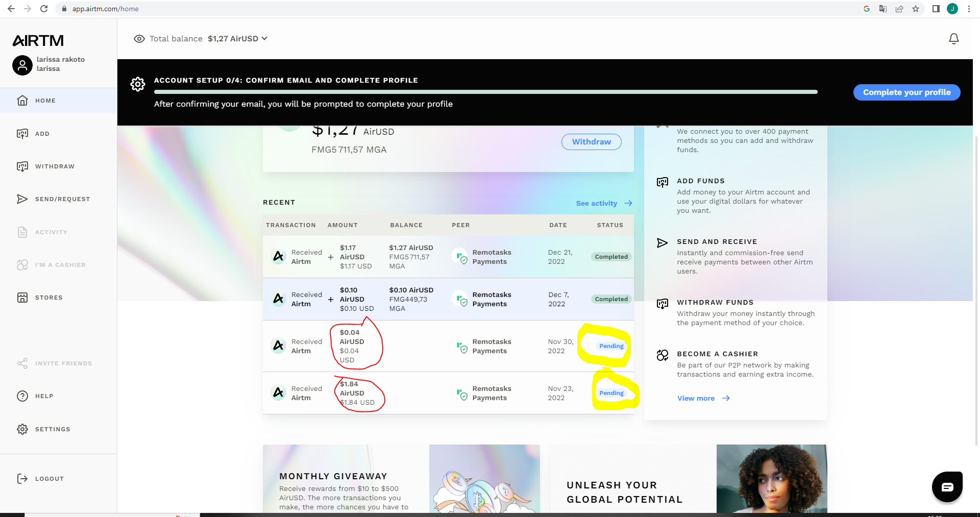Open the Chrome profile avatar J
The image size is (980, 517).
(x=952, y=9)
